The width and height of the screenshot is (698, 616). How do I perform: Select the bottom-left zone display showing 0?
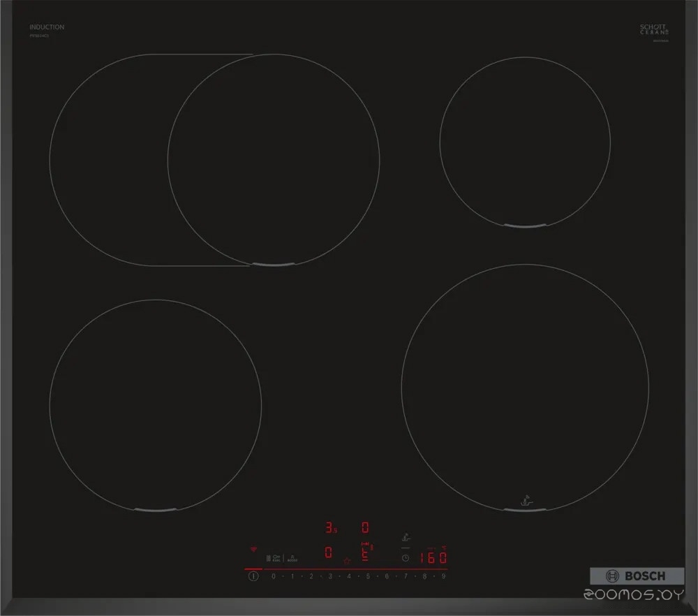[328, 553]
